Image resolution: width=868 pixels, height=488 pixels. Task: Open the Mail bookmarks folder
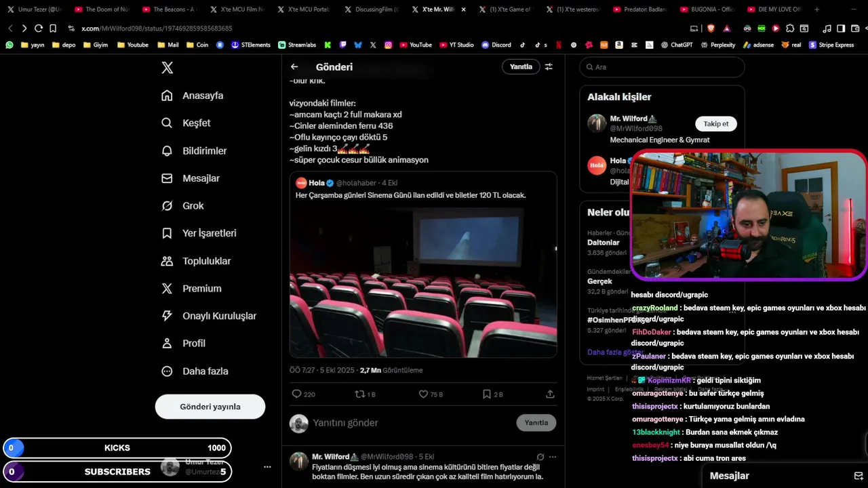click(168, 45)
